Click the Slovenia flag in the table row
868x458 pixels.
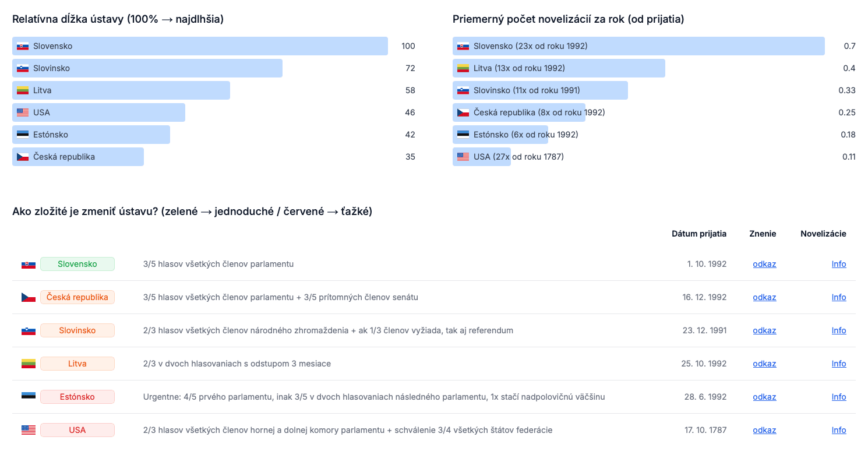point(29,330)
